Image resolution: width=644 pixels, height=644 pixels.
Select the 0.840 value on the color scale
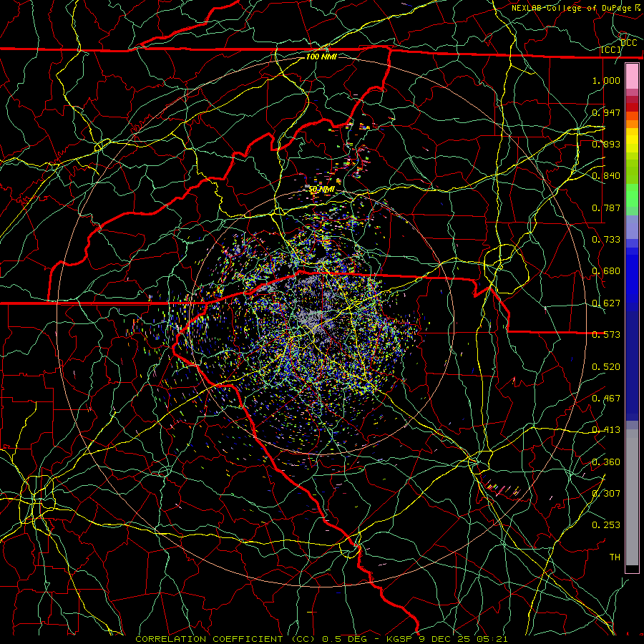coord(606,176)
